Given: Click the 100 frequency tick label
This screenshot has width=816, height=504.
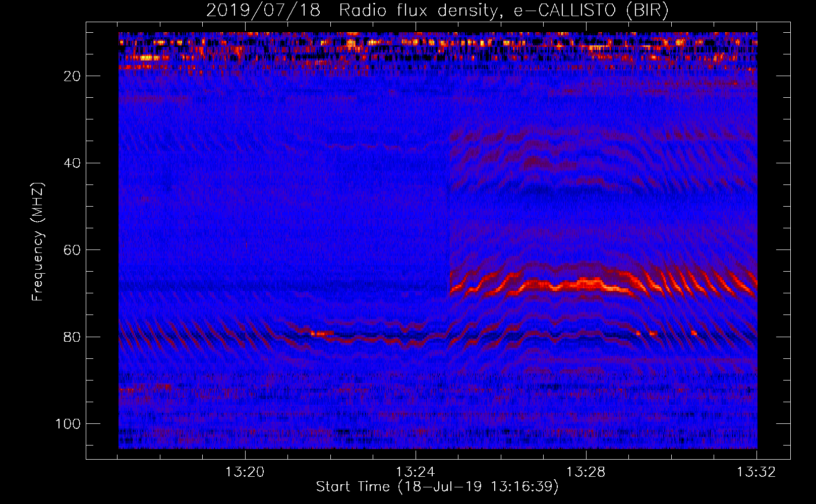Looking at the screenshot, I should tap(68, 424).
